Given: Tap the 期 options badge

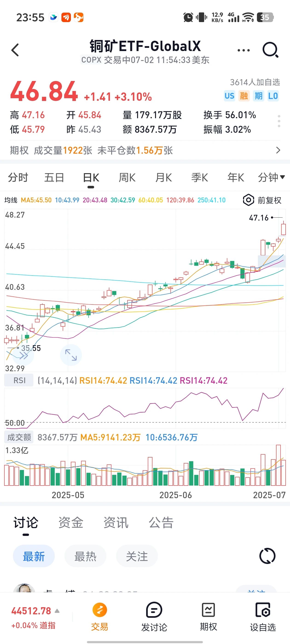Looking at the screenshot, I should [x=258, y=96].
